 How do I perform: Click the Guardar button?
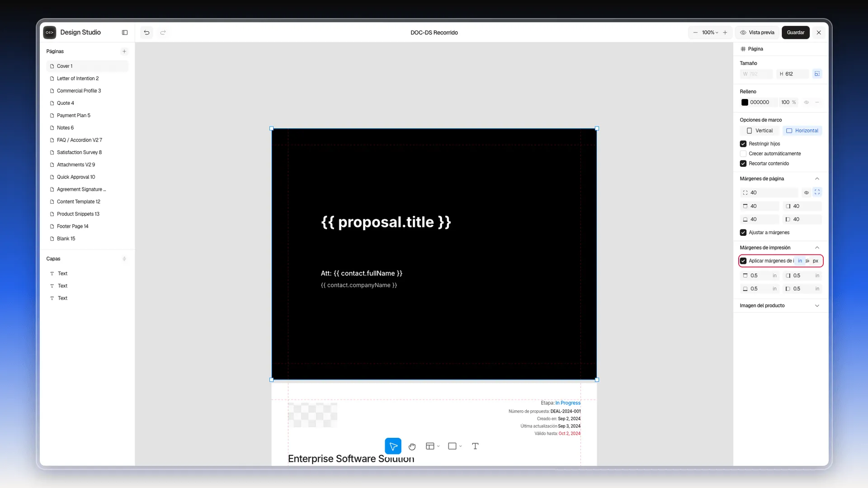click(x=795, y=33)
